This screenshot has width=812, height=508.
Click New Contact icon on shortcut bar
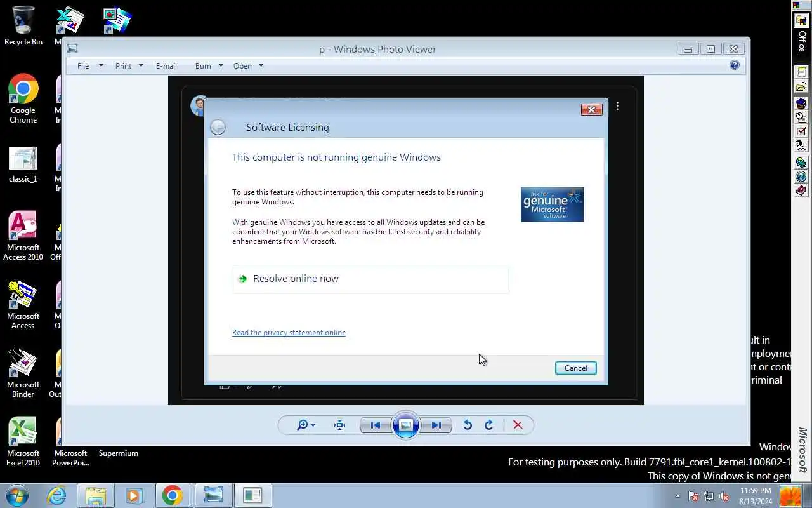801,146
